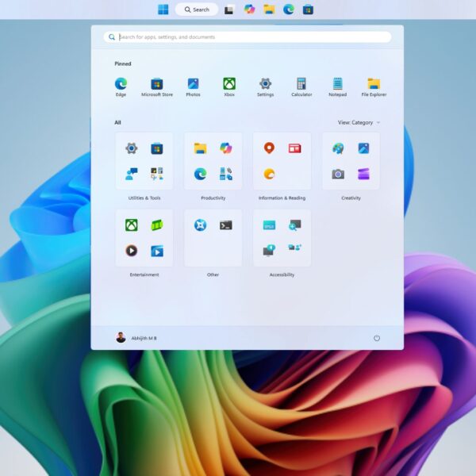Screen dimensions: 476x476
Task: Open the Abhijith M B user profile
Action: [136, 338]
